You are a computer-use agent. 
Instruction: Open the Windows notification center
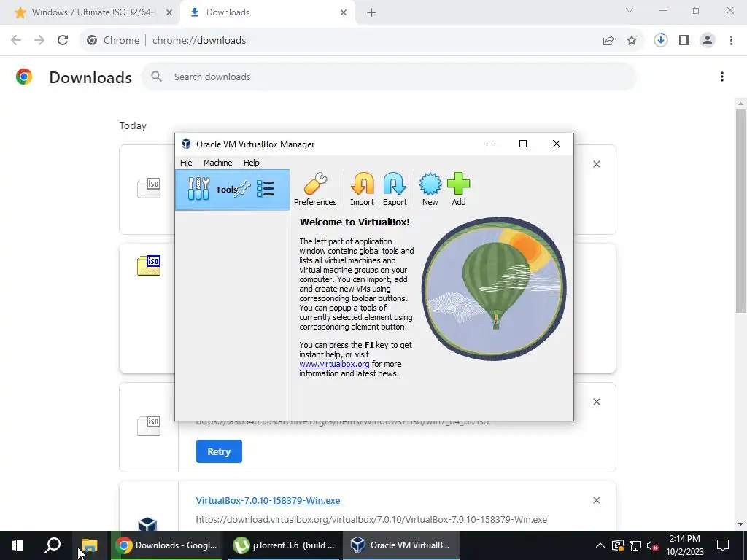click(723, 545)
